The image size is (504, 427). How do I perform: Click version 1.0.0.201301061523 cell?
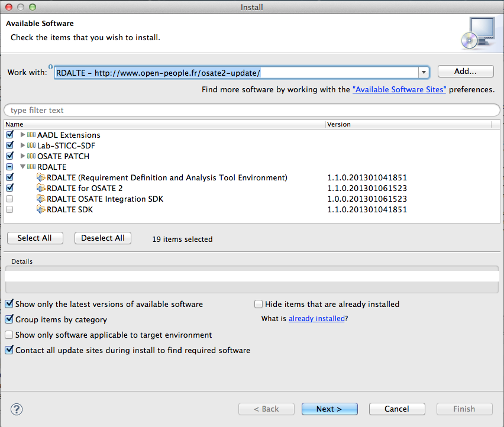click(367, 199)
